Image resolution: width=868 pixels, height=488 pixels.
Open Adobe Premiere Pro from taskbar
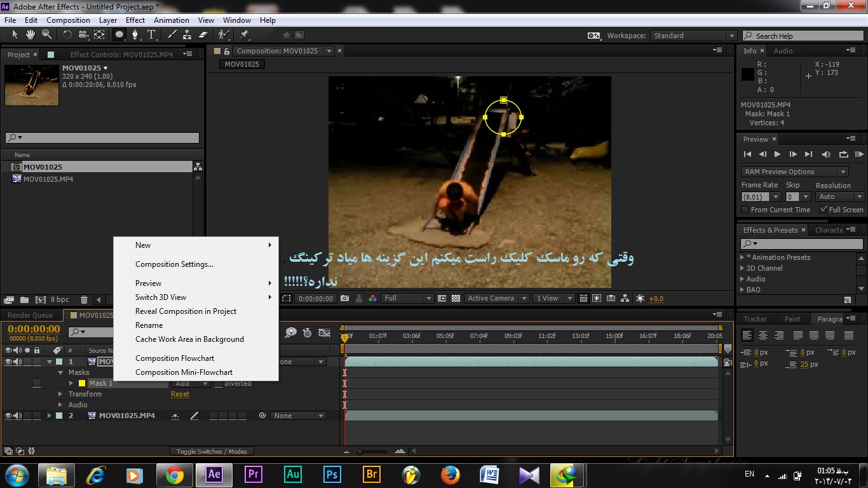(x=254, y=475)
